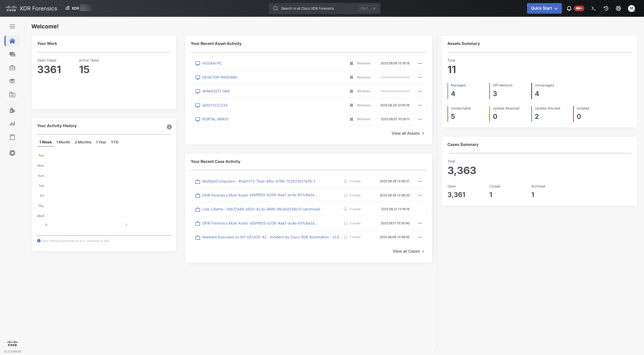Click the Activity History info icon
The width and height of the screenshot is (644, 355).
169,127
